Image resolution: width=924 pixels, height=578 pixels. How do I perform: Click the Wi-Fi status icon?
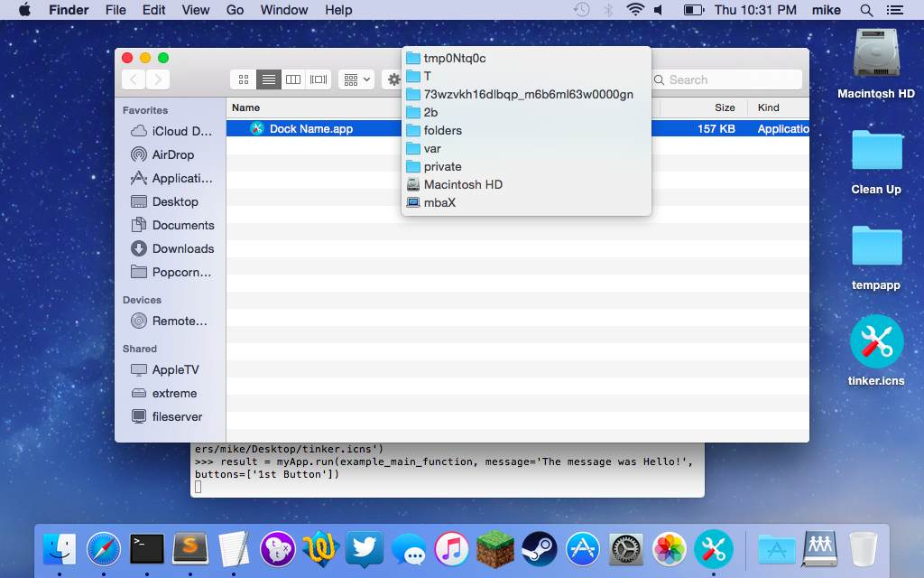[635, 10]
